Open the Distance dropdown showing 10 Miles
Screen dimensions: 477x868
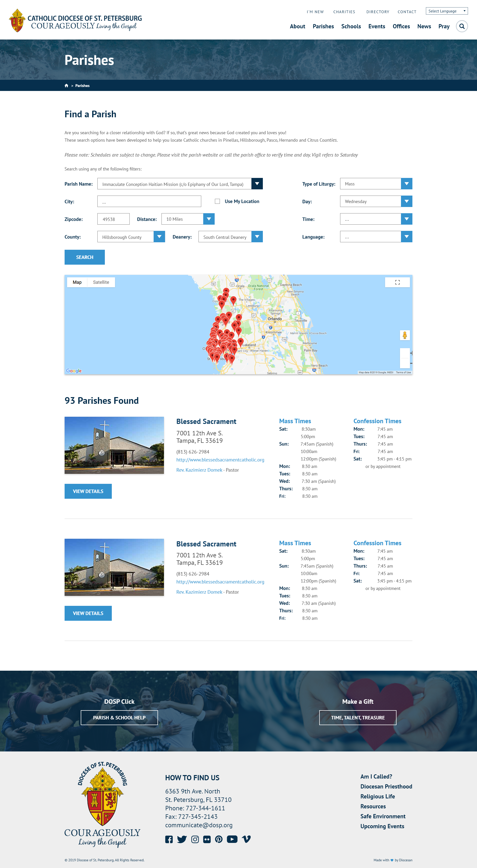[x=188, y=219]
